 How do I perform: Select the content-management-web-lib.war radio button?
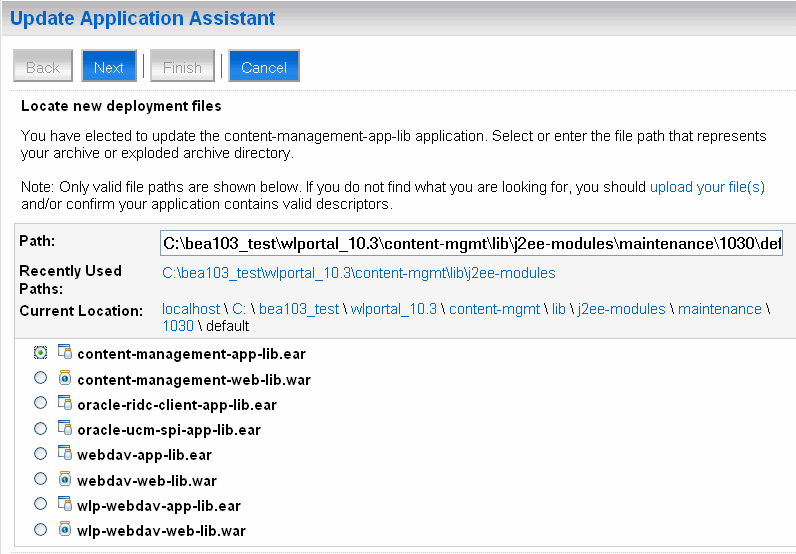40,377
